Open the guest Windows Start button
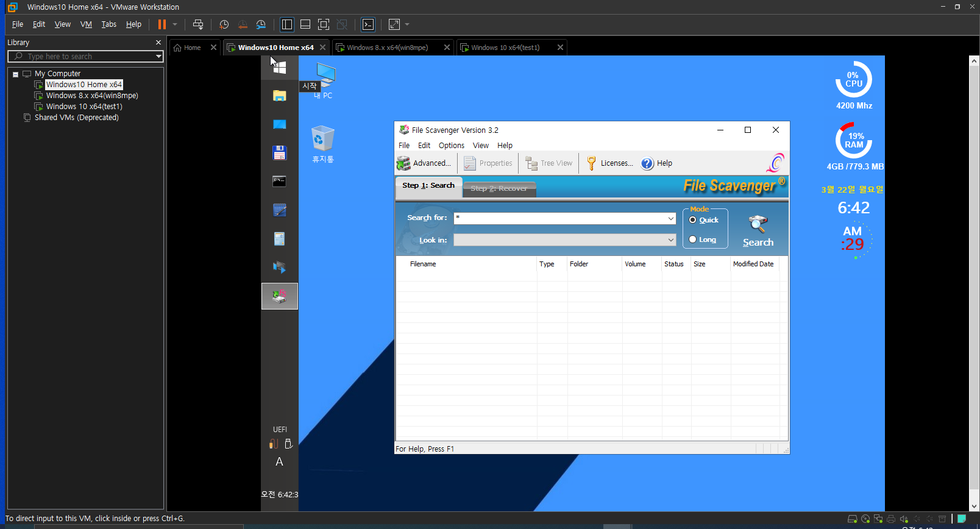This screenshot has height=529, width=980. pos(280,67)
